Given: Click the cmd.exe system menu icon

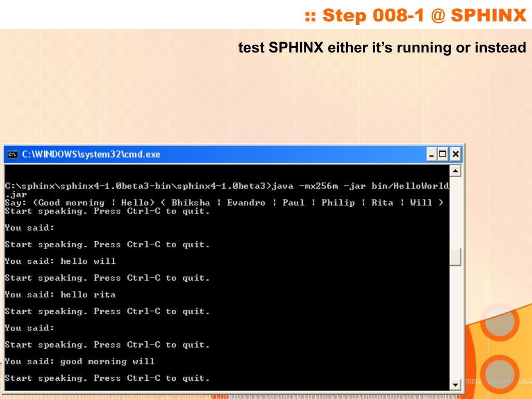Looking at the screenshot, I should tap(12, 154).
